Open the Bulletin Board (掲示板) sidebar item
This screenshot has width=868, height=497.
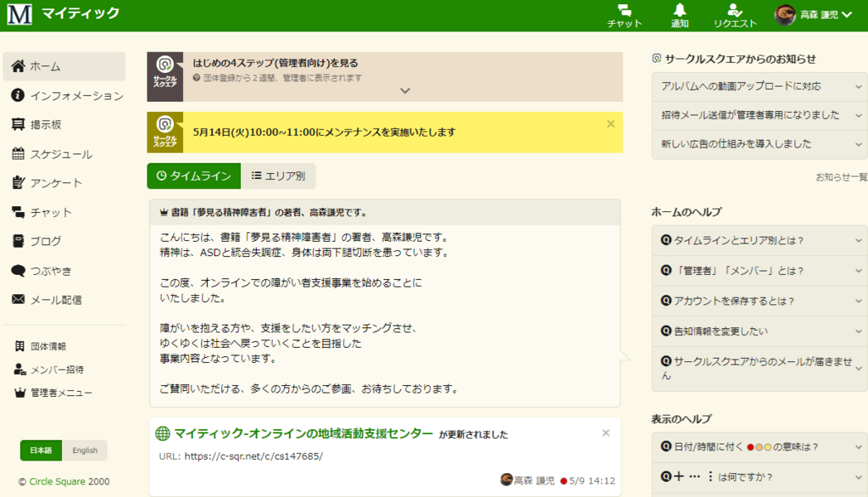[46, 124]
